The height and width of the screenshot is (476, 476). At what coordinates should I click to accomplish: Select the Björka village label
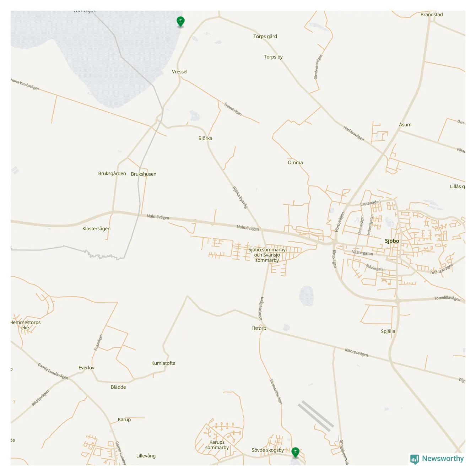[205, 139]
